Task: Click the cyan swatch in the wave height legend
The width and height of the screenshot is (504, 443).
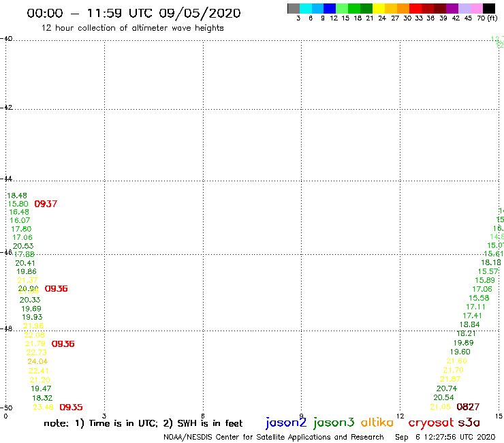Action: coord(306,8)
